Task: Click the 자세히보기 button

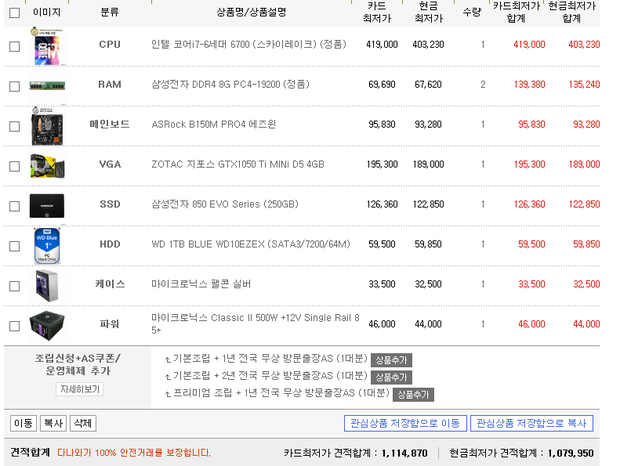Action: coord(79,389)
